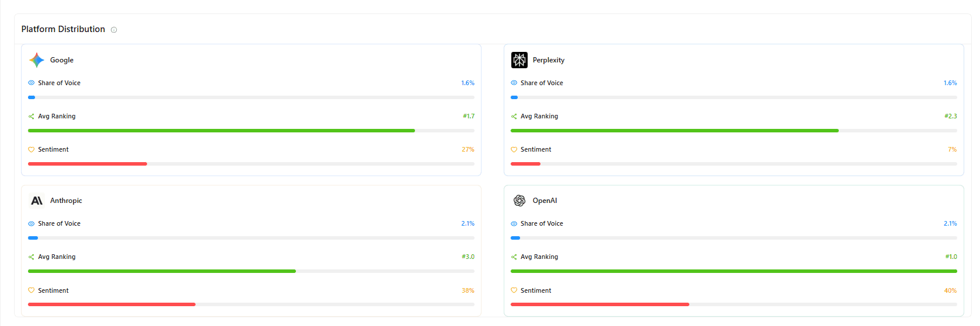The height and width of the screenshot is (326, 980).
Task: Click OpenAI's 40% sentiment value
Action: [x=951, y=290]
